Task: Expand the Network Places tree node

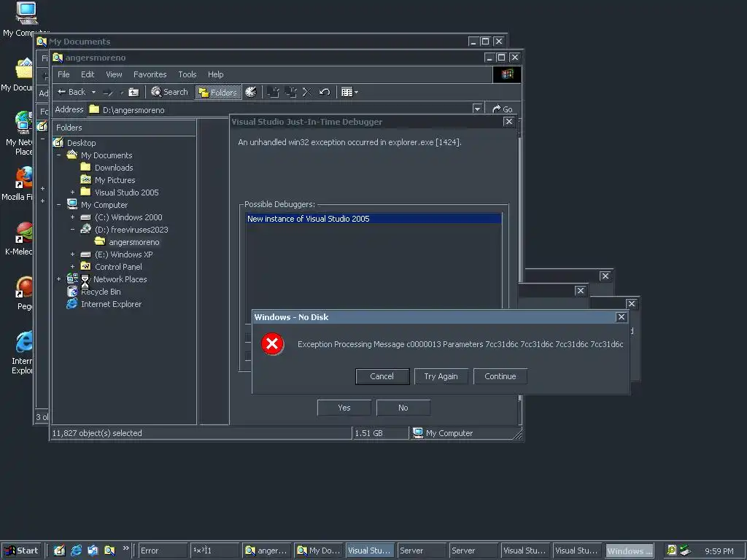Action: (58, 279)
